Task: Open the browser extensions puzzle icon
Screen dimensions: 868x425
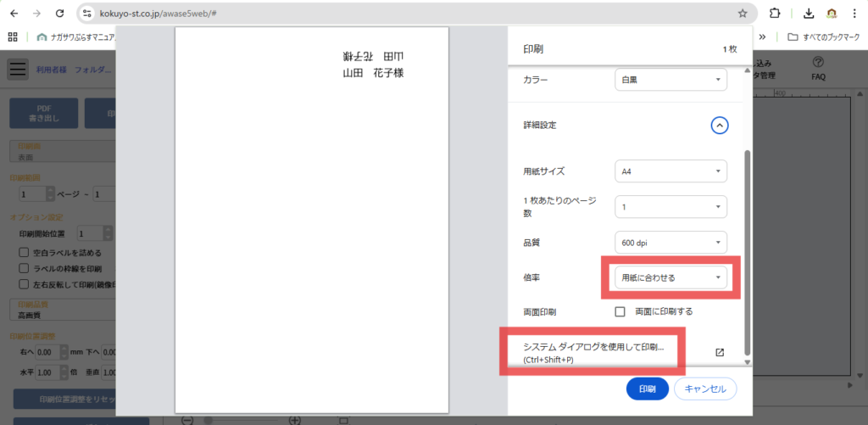Action: [x=774, y=14]
